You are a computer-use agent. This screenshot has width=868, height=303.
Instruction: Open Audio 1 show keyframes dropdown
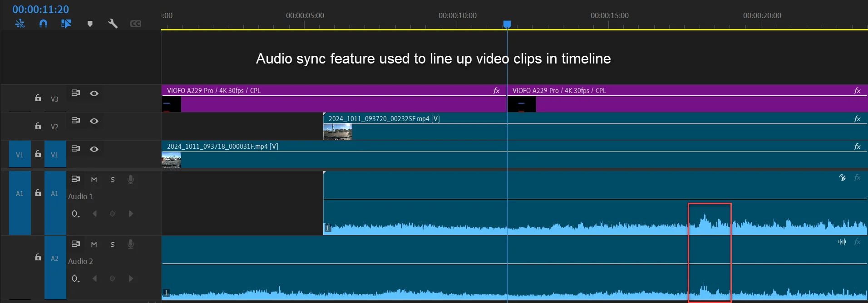pos(75,214)
